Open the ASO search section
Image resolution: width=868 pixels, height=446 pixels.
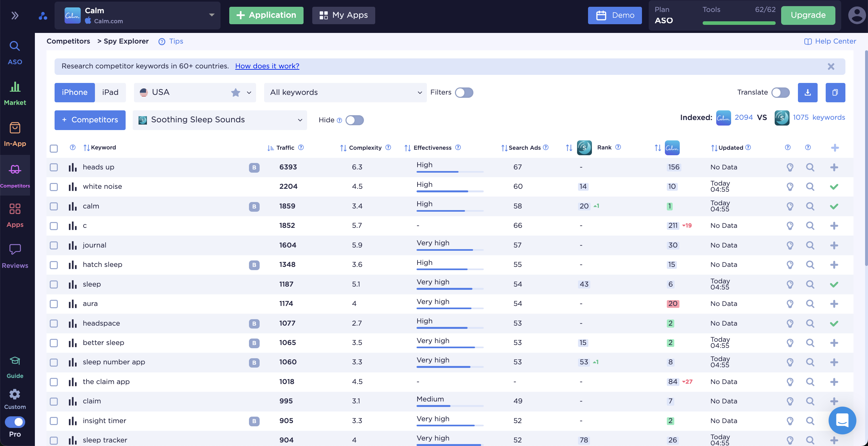click(x=15, y=53)
